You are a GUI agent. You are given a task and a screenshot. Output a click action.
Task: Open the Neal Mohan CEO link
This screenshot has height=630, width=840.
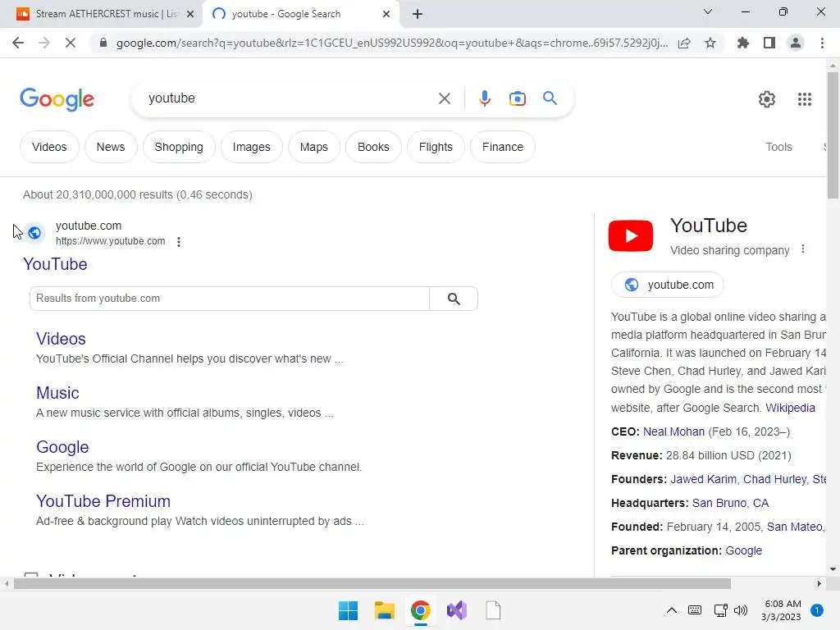(x=673, y=431)
